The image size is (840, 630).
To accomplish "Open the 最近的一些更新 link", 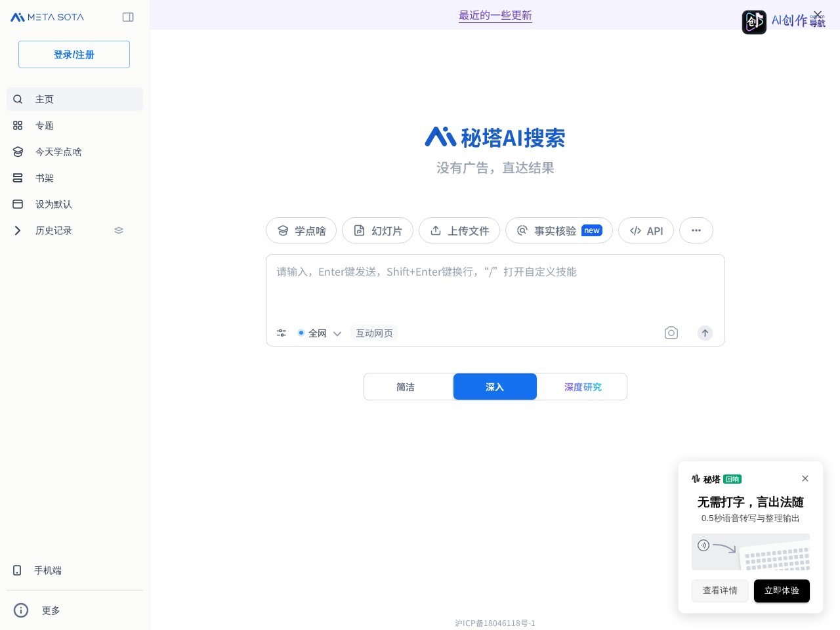I will coord(495,15).
